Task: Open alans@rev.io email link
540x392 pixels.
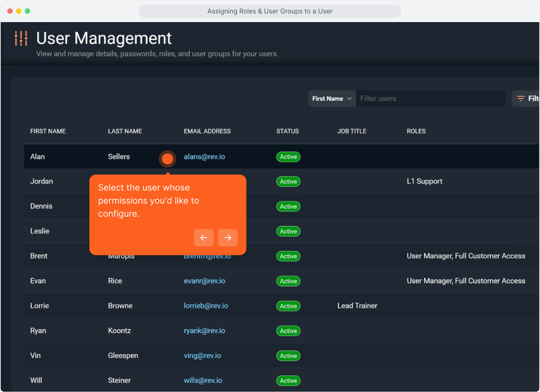Action: click(x=204, y=157)
